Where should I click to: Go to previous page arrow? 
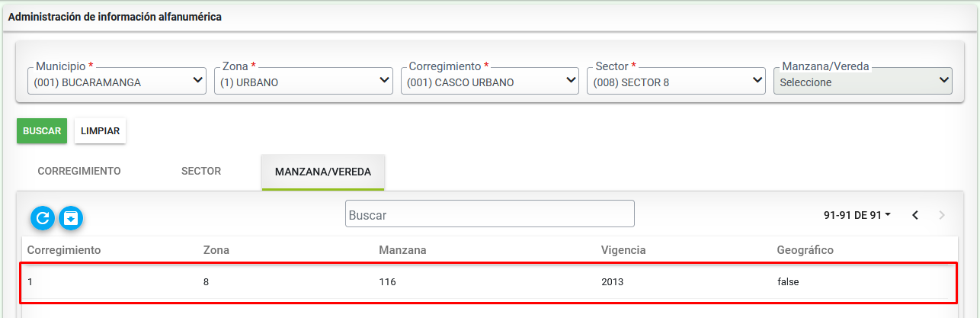tap(915, 216)
